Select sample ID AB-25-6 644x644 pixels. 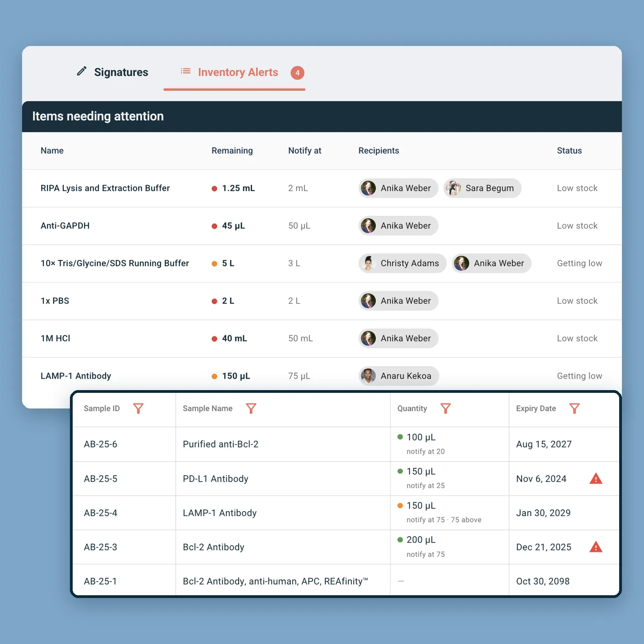[100, 444]
